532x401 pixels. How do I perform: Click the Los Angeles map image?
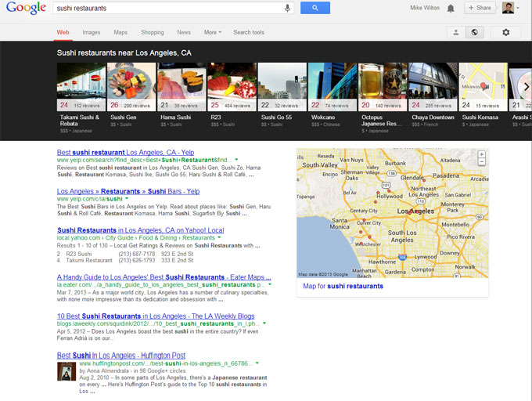393,213
